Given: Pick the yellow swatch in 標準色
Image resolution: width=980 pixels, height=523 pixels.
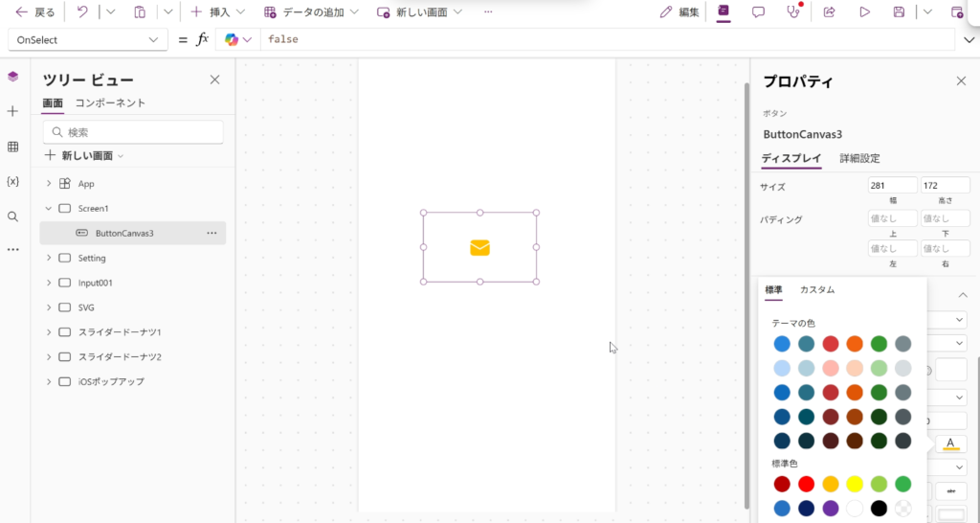Looking at the screenshot, I should tap(855, 484).
